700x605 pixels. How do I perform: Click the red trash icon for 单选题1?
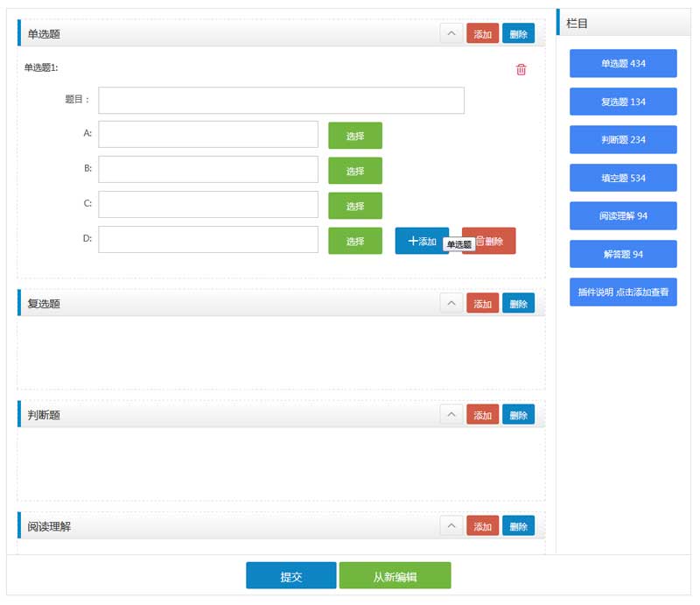pyautogui.click(x=521, y=70)
